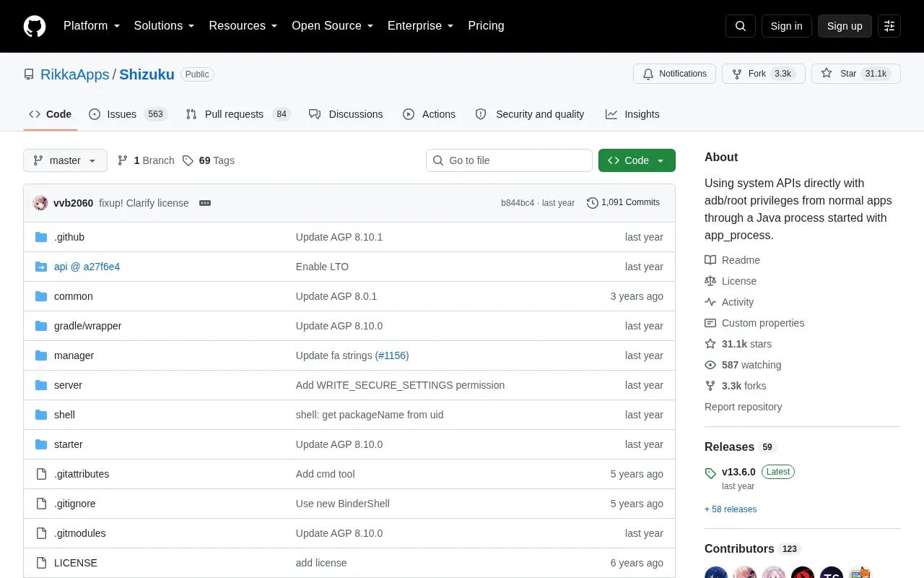View the Insights tab
This screenshot has height=578, width=924.
click(632, 114)
